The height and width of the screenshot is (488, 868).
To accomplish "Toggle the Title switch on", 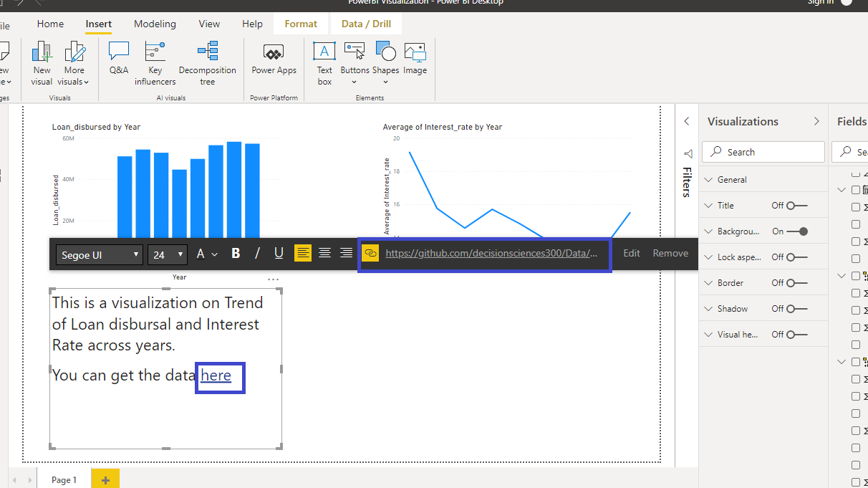I will point(796,206).
